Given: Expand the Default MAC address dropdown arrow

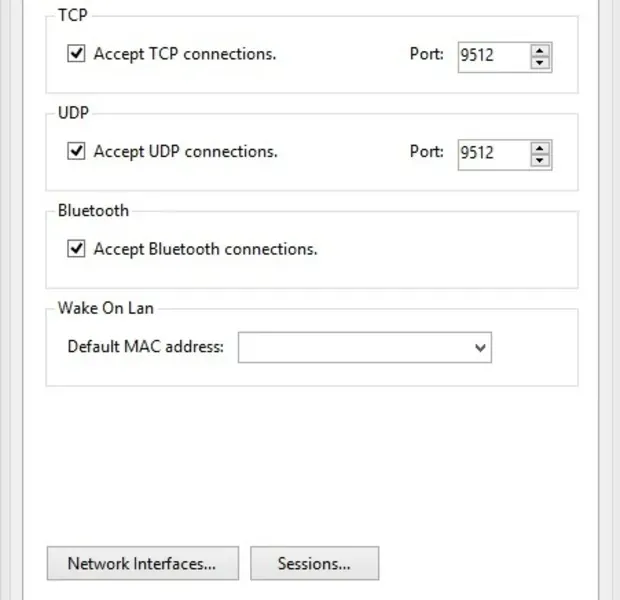Looking at the screenshot, I should (x=481, y=348).
